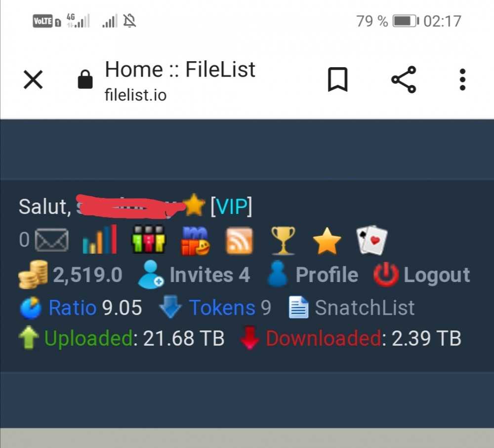Open the playing cards game icon
This screenshot has height=448, width=494.
coord(372,240)
